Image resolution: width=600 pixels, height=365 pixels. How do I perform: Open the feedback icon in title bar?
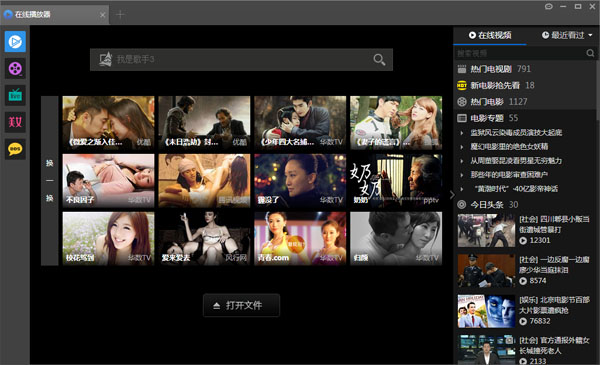pos(549,7)
